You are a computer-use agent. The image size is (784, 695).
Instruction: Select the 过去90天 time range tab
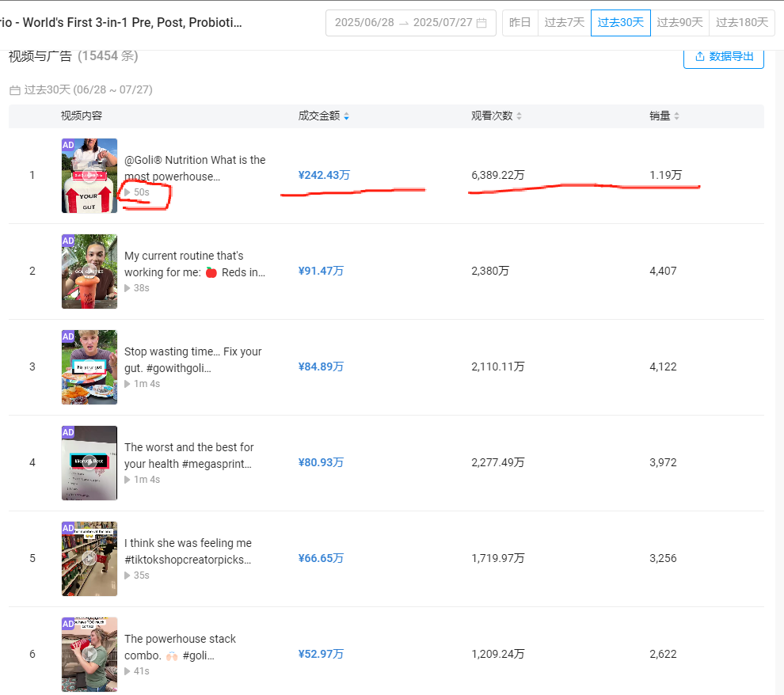[679, 23]
